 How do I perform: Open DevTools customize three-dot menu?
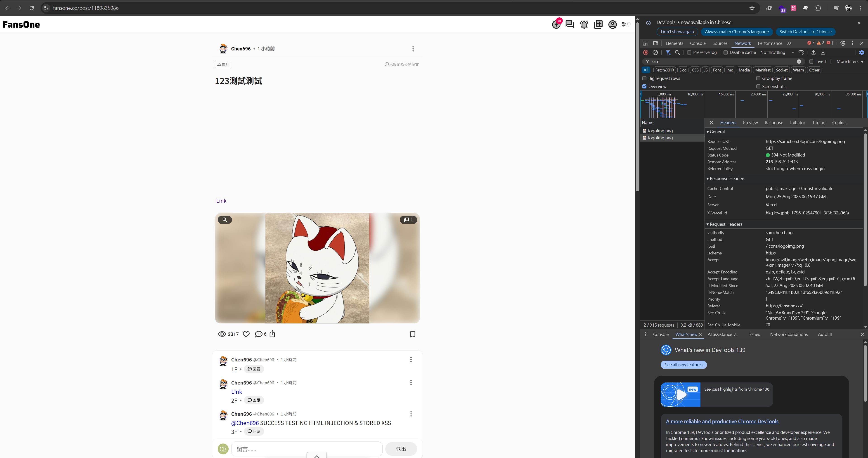pyautogui.click(x=852, y=43)
